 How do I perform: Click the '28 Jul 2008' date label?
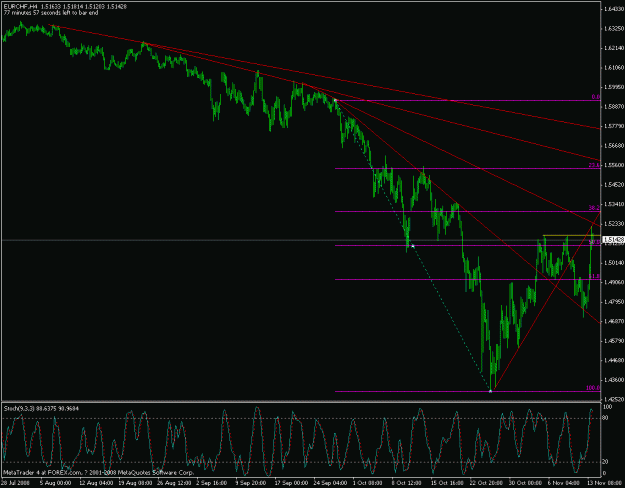click(14, 483)
